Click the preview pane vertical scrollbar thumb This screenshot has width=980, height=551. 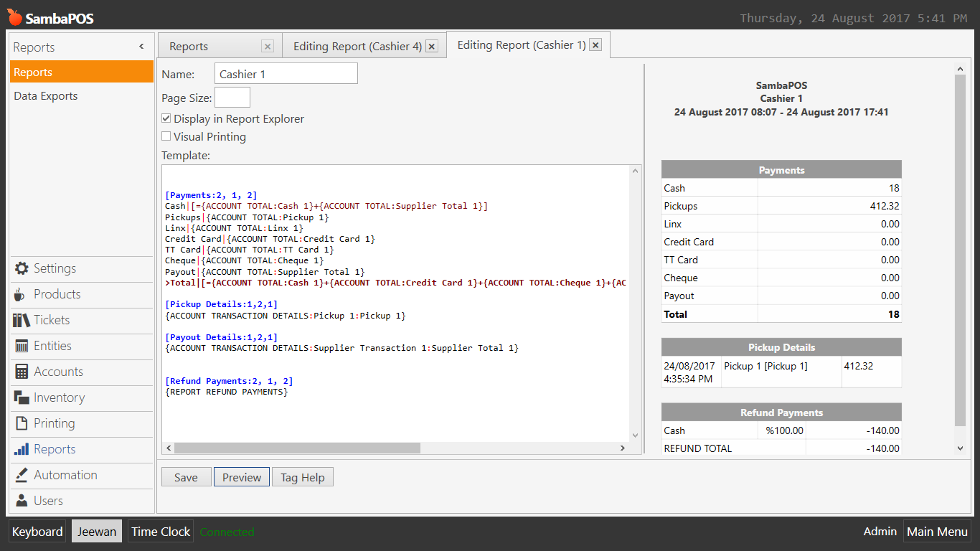(961, 250)
